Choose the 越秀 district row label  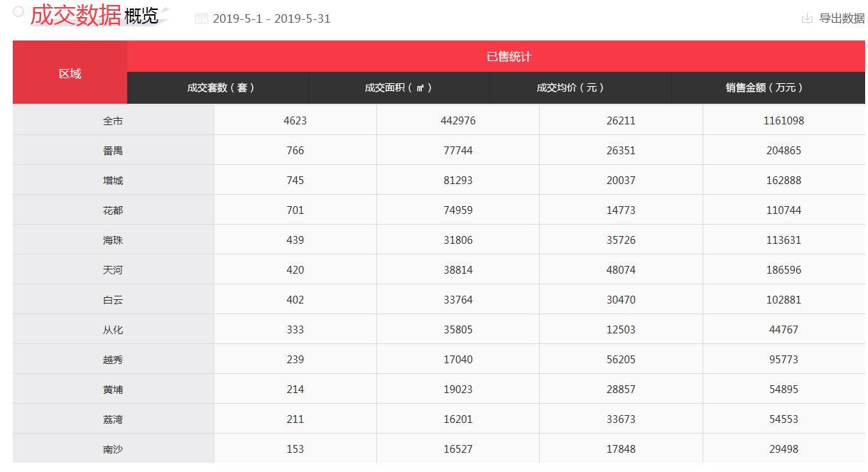tap(113, 360)
